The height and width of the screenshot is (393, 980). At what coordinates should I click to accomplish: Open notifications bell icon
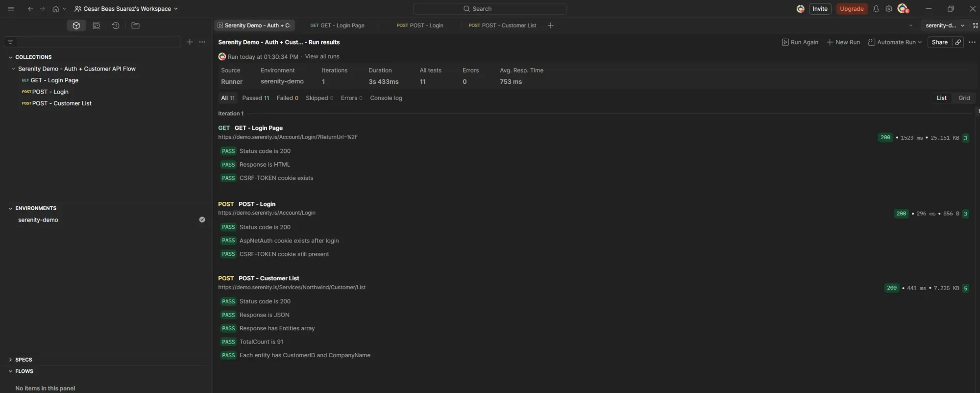click(x=876, y=9)
